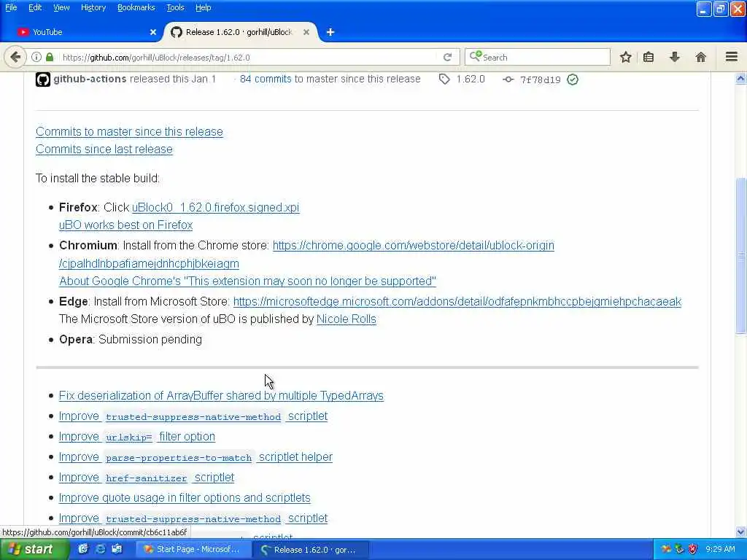747x560 pixels.
Task: Click first quick launch icon beside Start
Action: (x=83, y=549)
